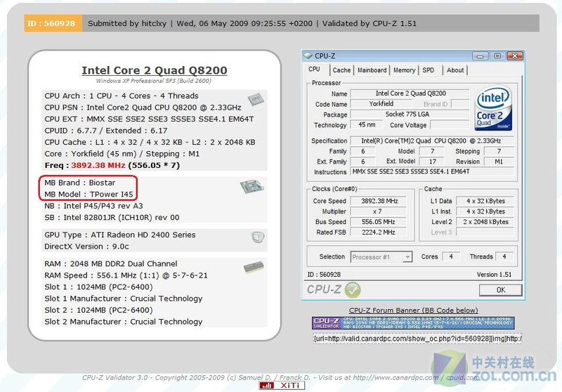The width and height of the screenshot is (562, 392).
Task: Click the Level 2 value 2 x 2048 KBytes
Action: 485,222
